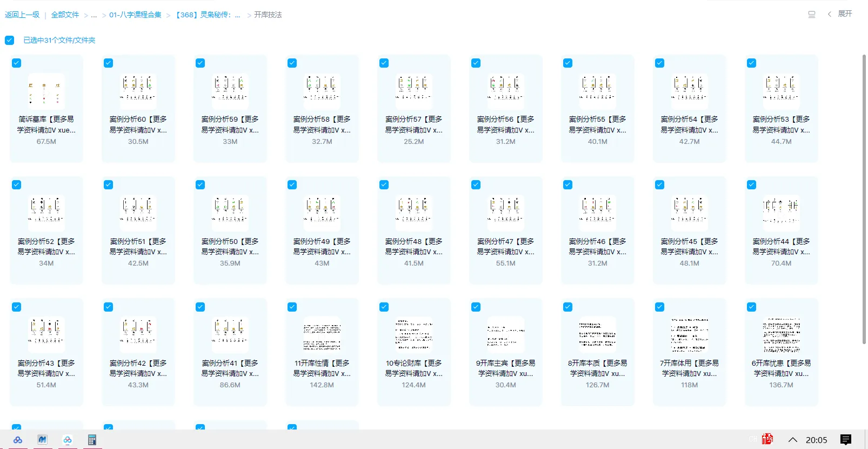This screenshot has width=868, height=449.
Task: Click the 136.7M size label
Action: 782,385
